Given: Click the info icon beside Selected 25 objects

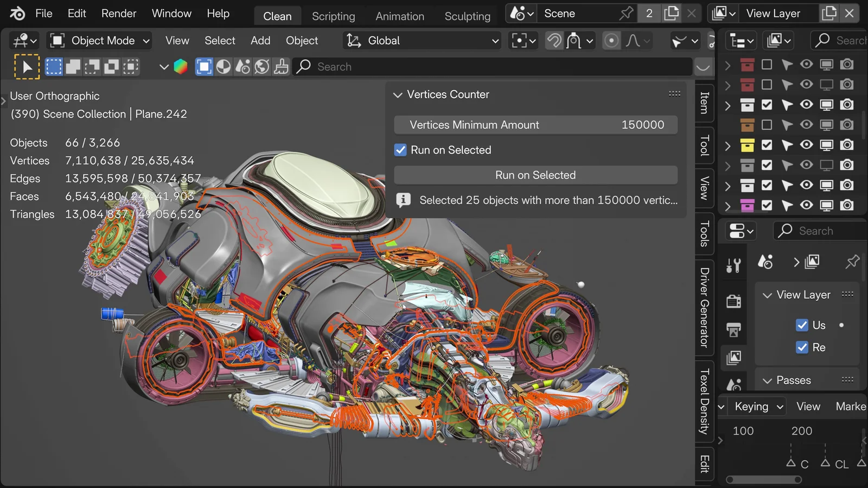Looking at the screenshot, I should pos(403,200).
